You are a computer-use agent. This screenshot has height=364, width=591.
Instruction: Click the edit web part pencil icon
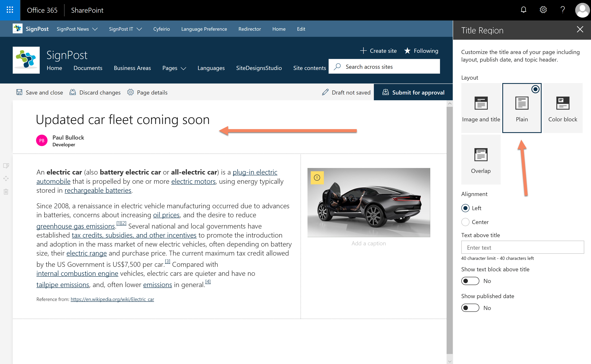tap(6, 166)
